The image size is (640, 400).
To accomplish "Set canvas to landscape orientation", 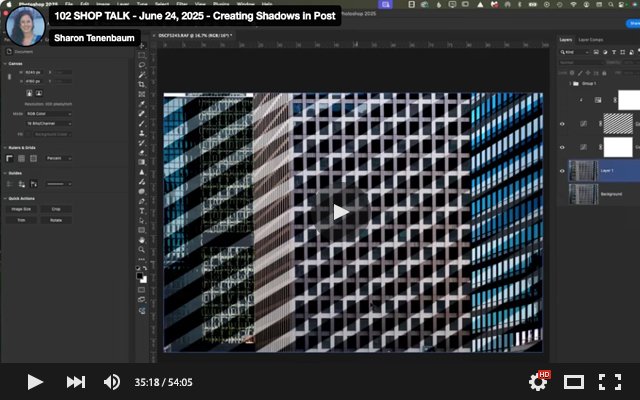I will click(x=39, y=93).
